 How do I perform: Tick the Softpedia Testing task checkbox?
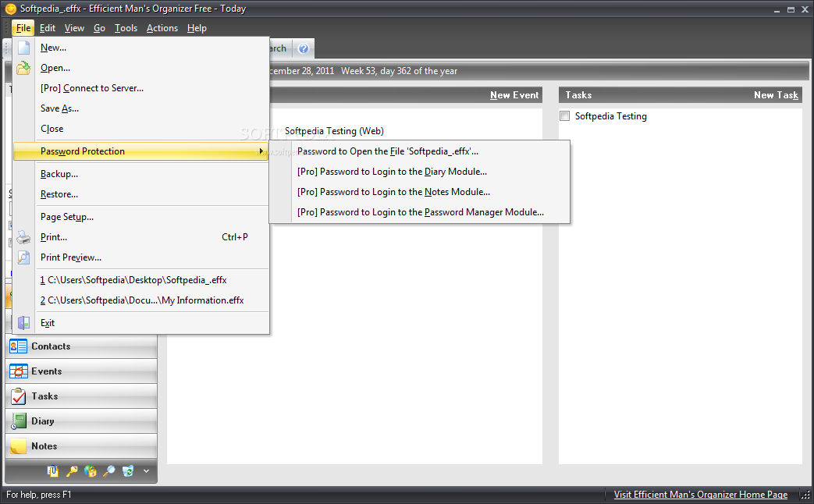[565, 115]
